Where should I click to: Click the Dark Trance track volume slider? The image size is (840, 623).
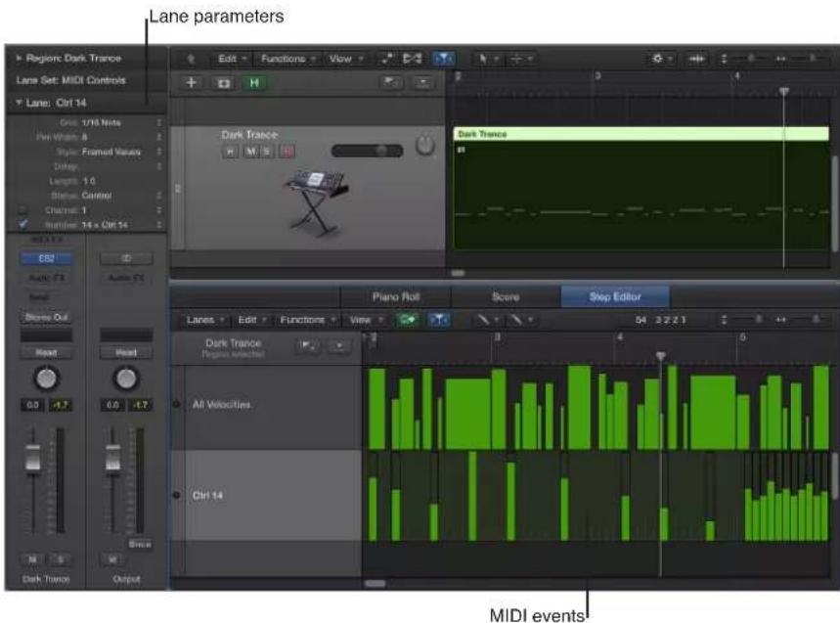[x=367, y=151]
